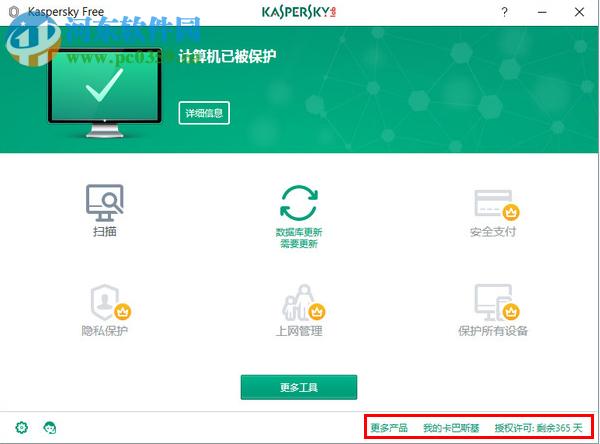
Task: Open the 安全支付 safe money icon
Action: (x=496, y=205)
